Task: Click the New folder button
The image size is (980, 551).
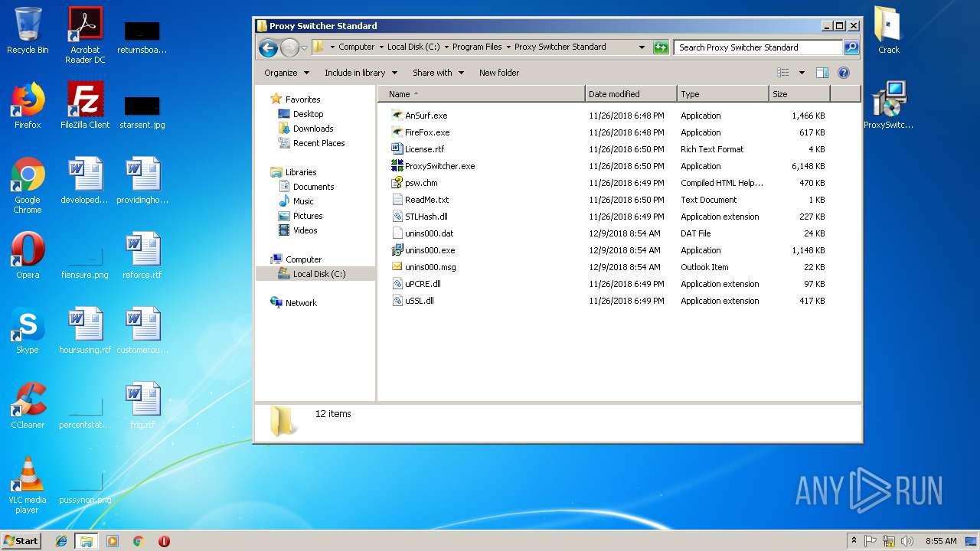Action: point(499,73)
